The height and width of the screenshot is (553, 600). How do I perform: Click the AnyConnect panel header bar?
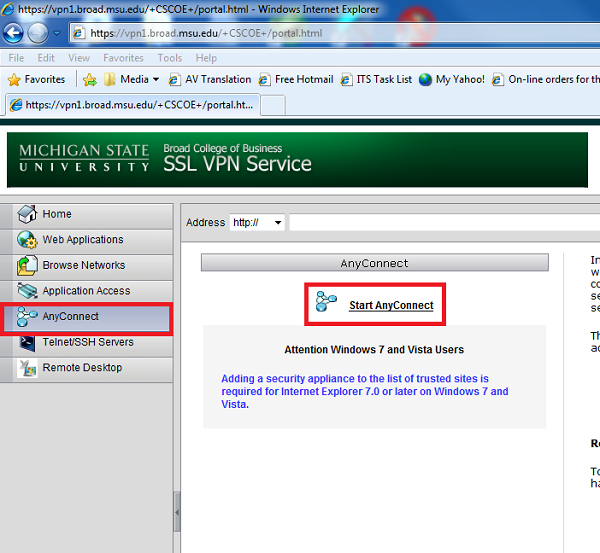click(375, 263)
